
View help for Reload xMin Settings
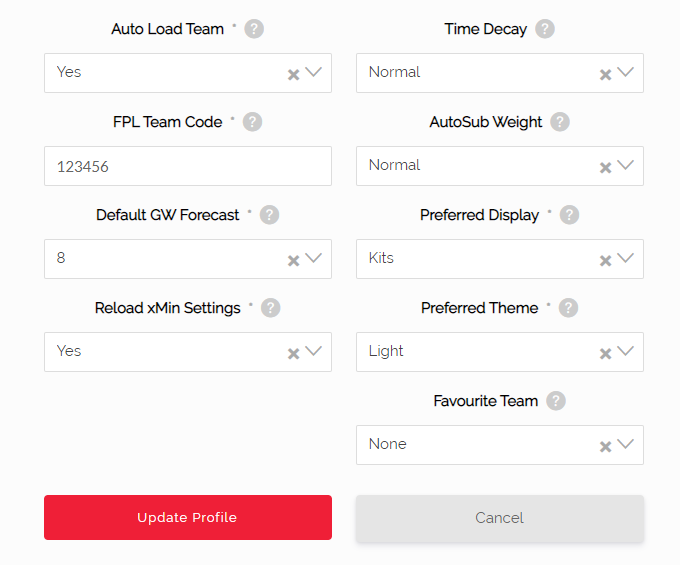click(x=270, y=308)
